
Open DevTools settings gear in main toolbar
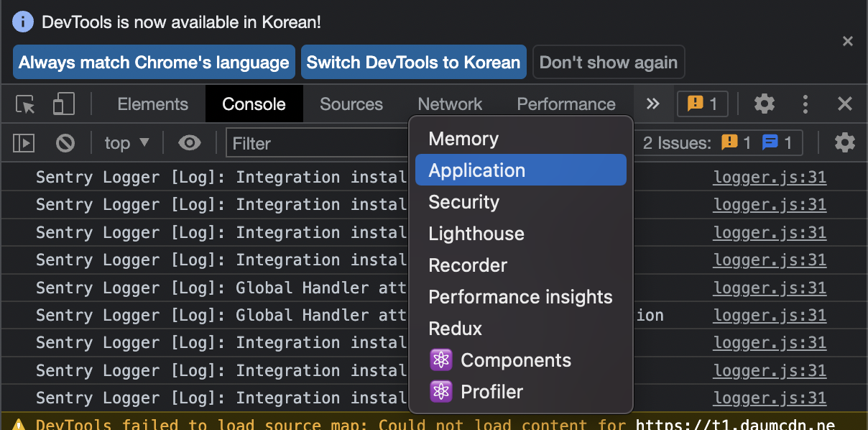point(764,104)
